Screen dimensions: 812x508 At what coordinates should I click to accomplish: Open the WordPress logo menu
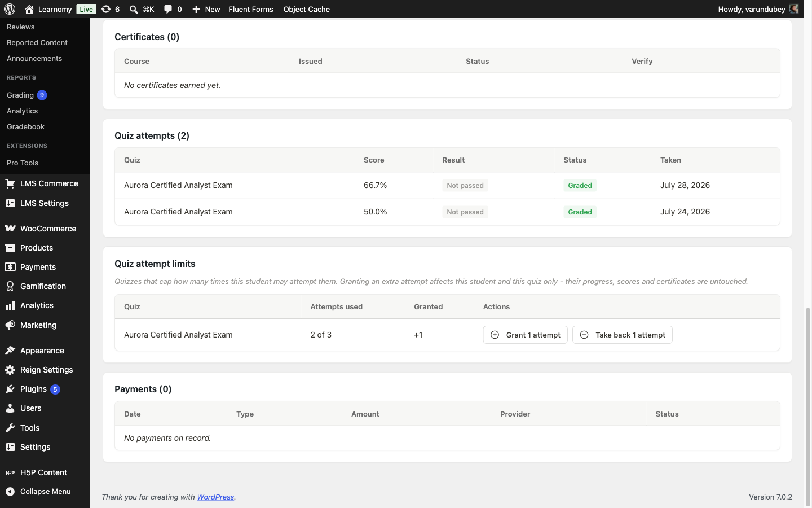(10, 9)
